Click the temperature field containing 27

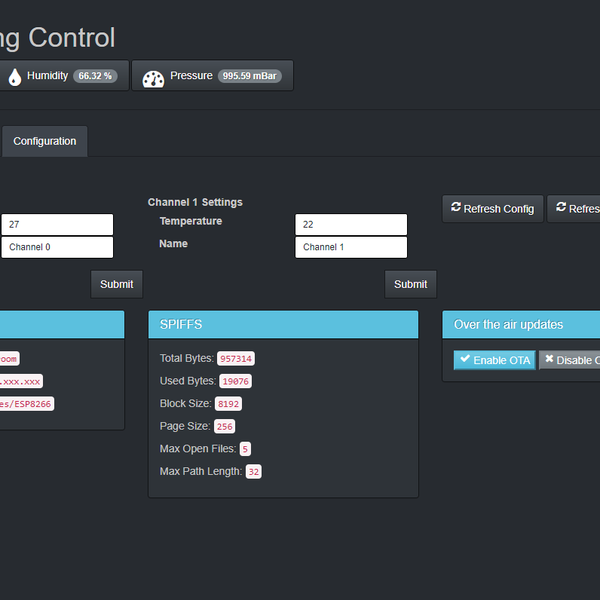[x=57, y=224]
